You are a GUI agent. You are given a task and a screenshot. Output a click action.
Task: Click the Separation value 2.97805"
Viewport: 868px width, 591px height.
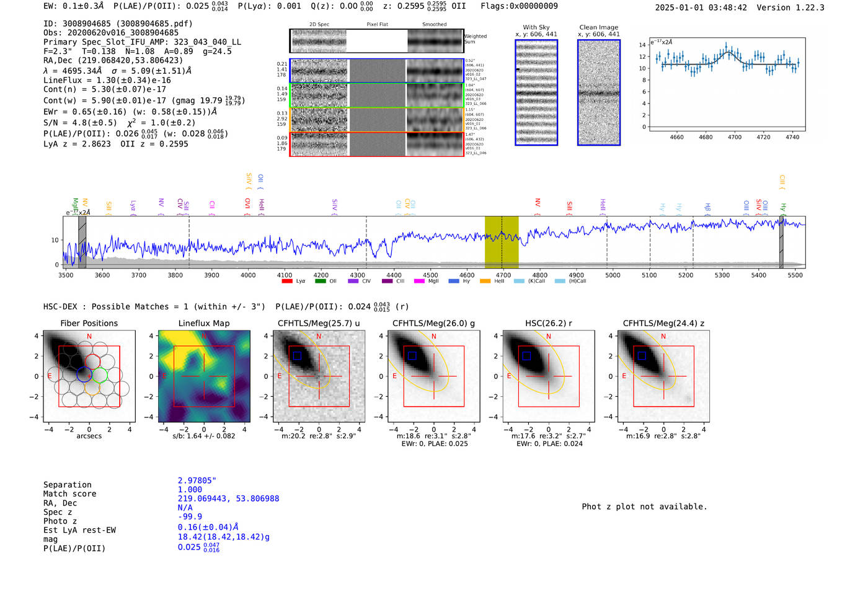[x=197, y=481]
